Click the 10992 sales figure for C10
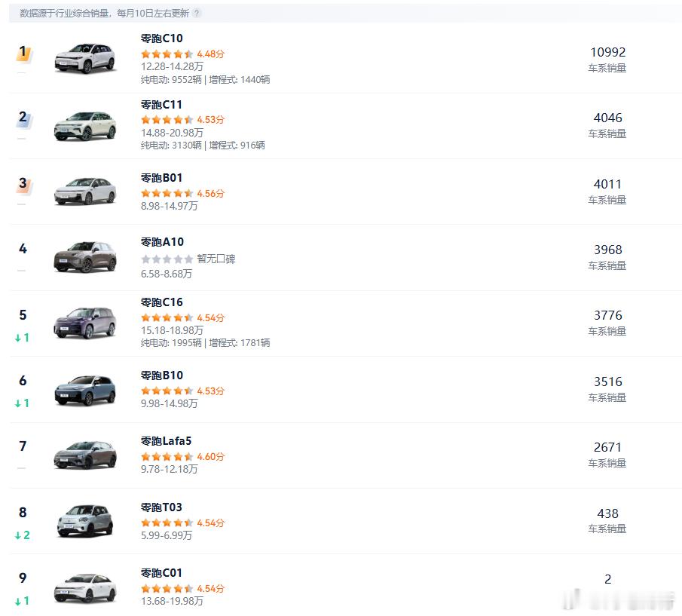Screen dimensions: 682x616 tap(607, 52)
